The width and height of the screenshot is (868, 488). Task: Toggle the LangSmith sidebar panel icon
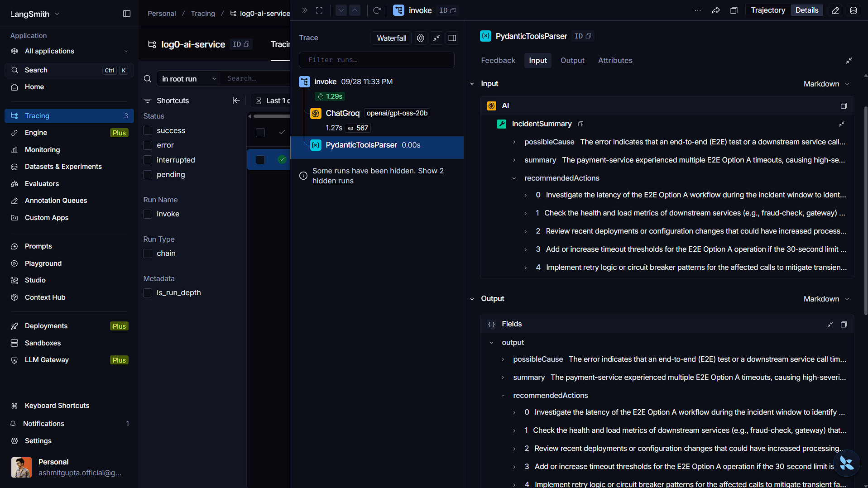127,14
